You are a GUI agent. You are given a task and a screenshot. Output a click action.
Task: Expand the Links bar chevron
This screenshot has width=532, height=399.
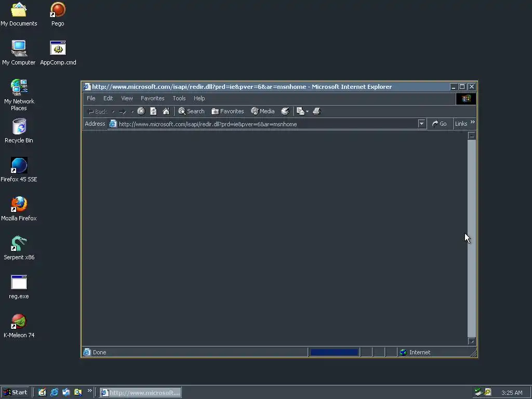[x=473, y=122]
